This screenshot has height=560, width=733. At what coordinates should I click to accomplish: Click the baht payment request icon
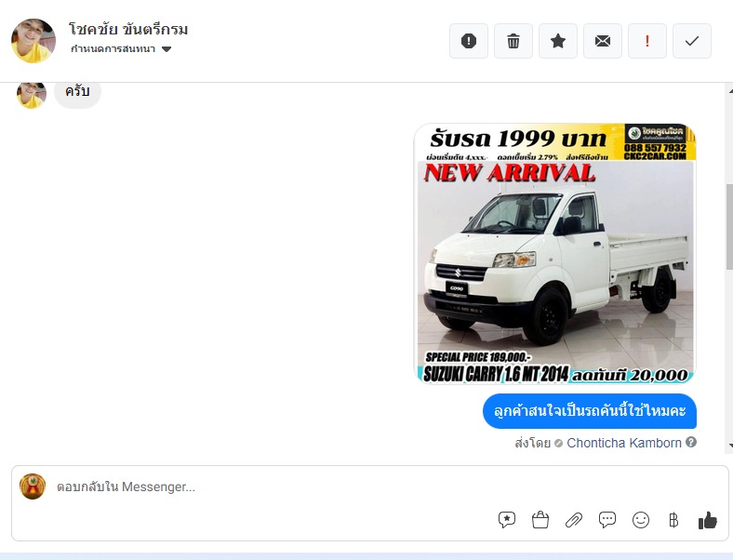tap(673, 520)
